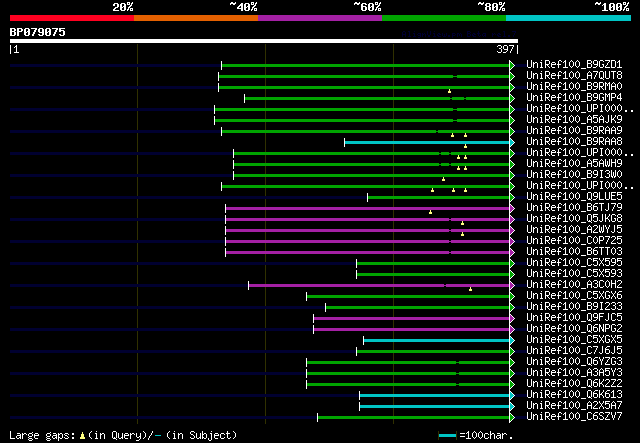This screenshot has width=640, height=443.
Task: Select the UniRef100_Q6K613 label
Action: [x=574, y=395]
